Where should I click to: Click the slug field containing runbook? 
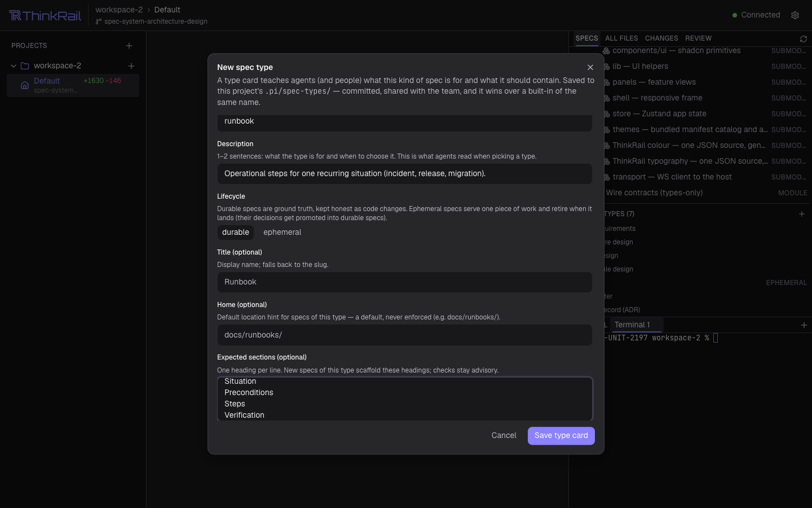405,123
